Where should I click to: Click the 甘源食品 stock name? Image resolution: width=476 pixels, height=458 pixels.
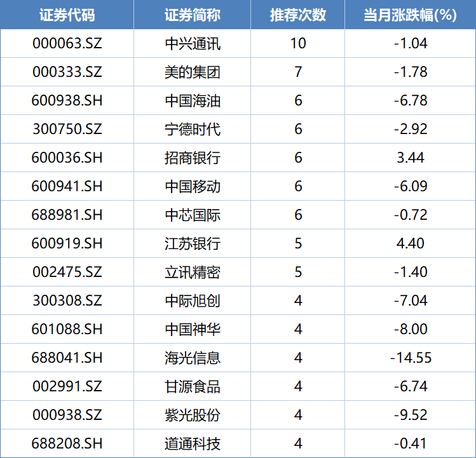click(x=192, y=386)
